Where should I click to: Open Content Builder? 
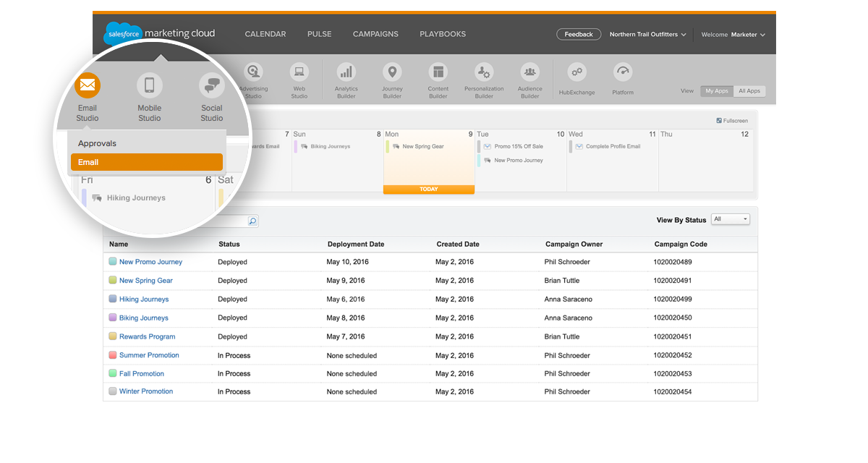pos(438,72)
